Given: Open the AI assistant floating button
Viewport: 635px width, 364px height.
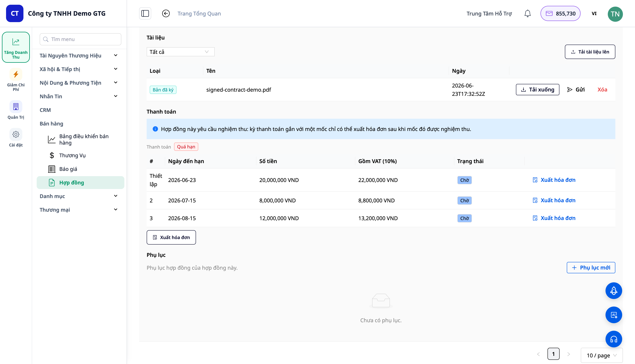Looking at the screenshot, I should tap(613, 315).
